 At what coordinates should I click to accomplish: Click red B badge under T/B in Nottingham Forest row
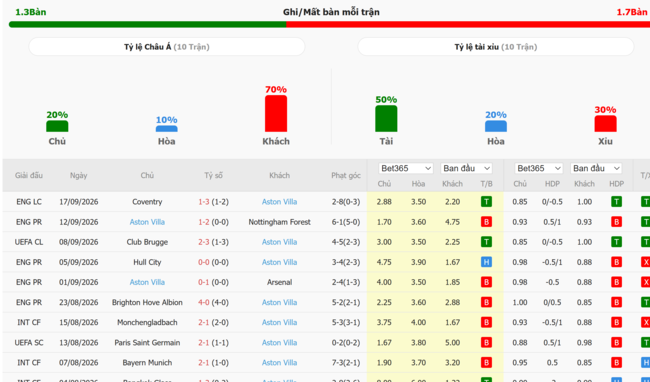pos(486,222)
